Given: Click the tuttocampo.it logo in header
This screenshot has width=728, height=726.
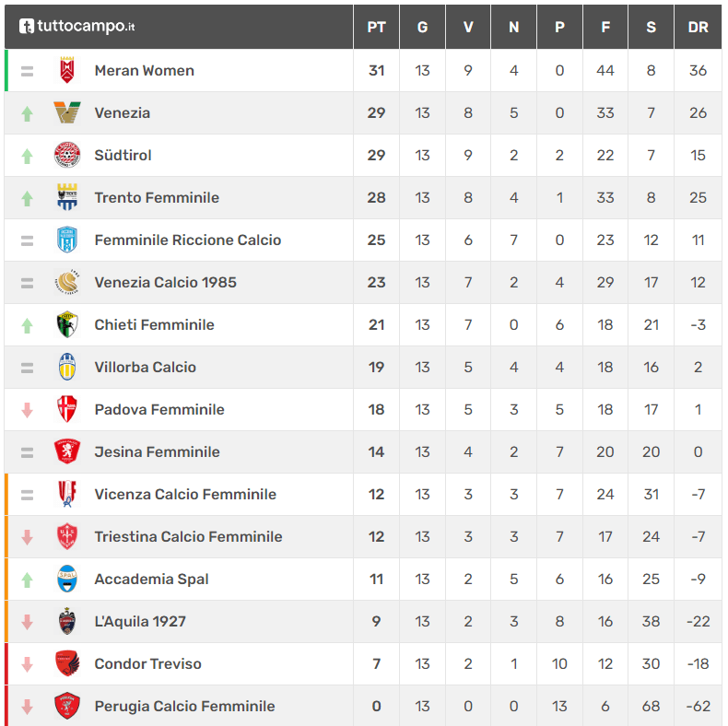Looking at the screenshot, I should [77, 26].
